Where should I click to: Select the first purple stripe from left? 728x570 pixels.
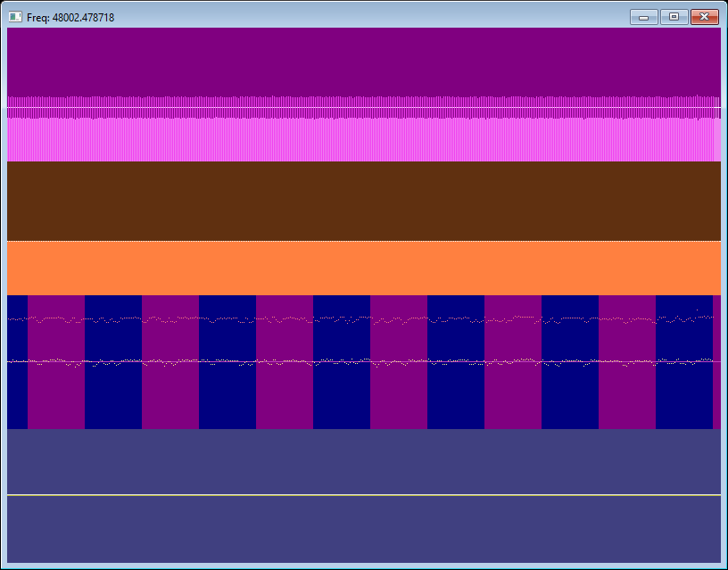[56, 392]
